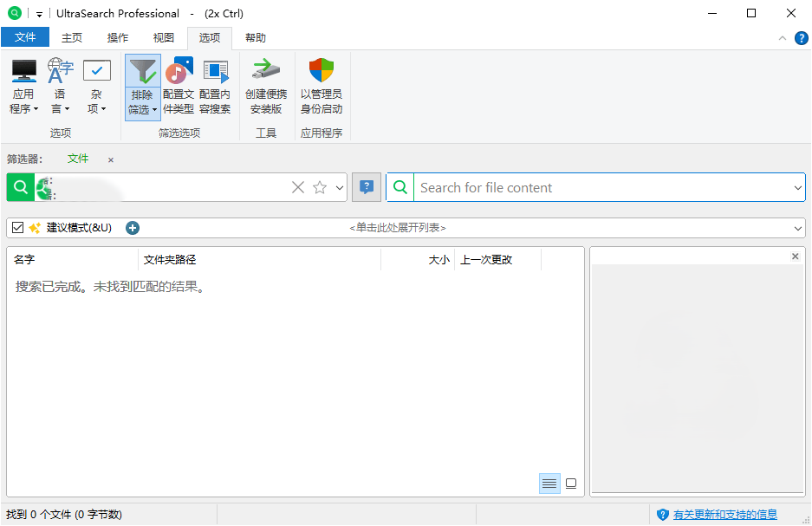The width and height of the screenshot is (812, 526).
Task: Focus the Search for file content field
Action: [603, 187]
